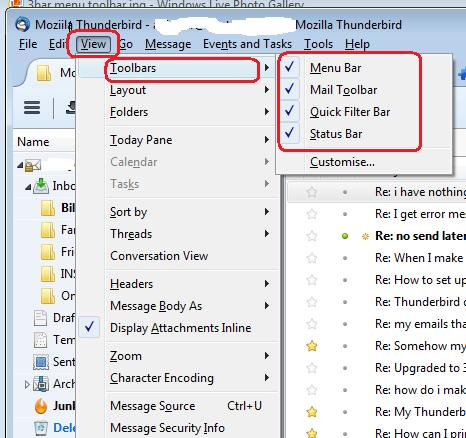Screen dimensions: 466x438
Task: Uncheck the Quick Filter Bar option
Action: pos(350,112)
